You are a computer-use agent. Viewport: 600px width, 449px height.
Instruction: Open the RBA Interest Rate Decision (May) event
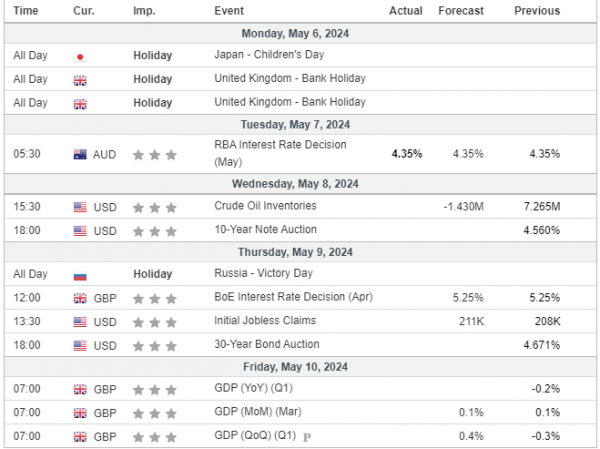(x=280, y=153)
